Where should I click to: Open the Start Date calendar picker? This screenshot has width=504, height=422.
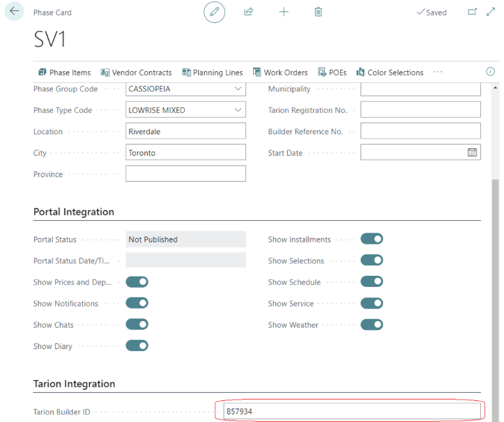point(472,153)
